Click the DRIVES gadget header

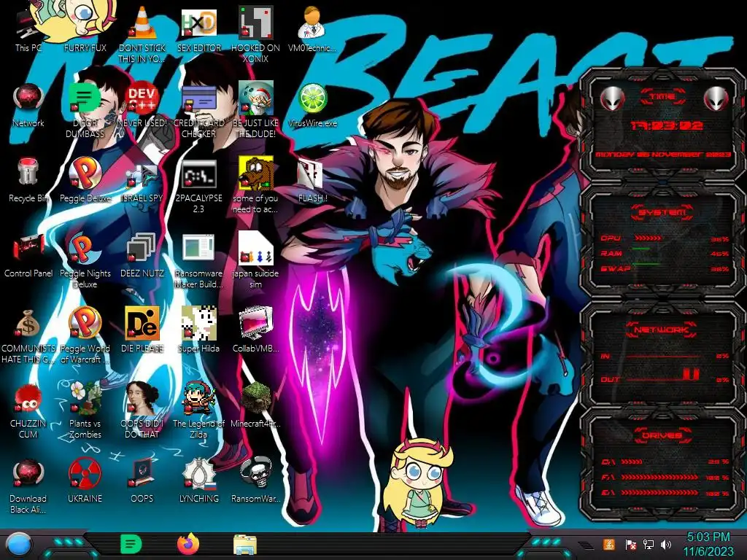[662, 435]
